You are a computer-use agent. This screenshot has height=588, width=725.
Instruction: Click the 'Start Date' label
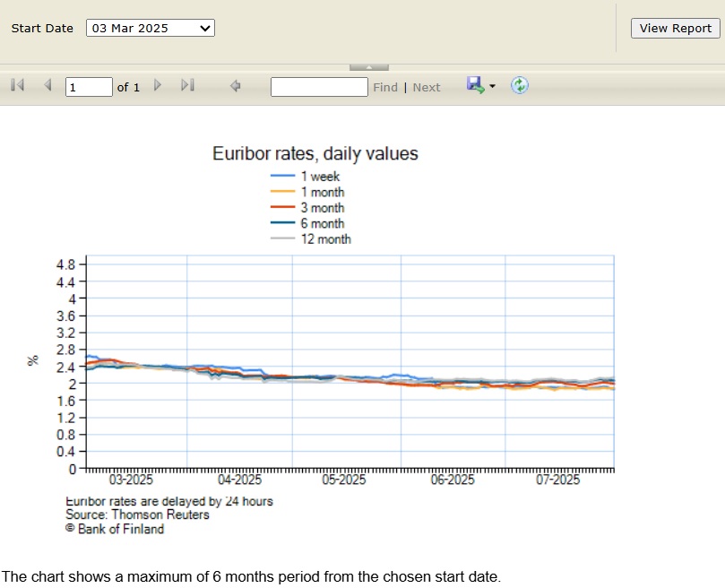[42, 28]
